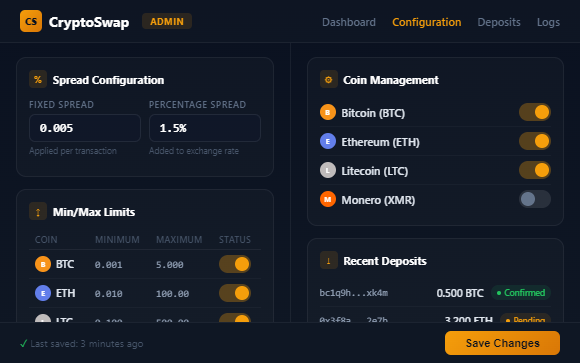Screen dimensions: 580x363
Task: Disable the Bitcoin (BTC) coin toggle
Action: (535, 112)
